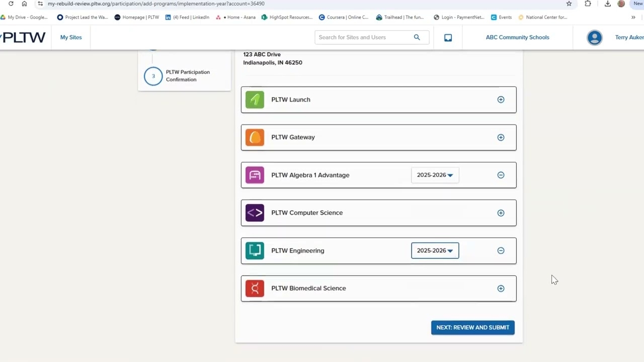Screen dimensions: 644x362
Task: Open the year dropdown for Algebra 1 Advantage
Action: (x=435, y=174)
